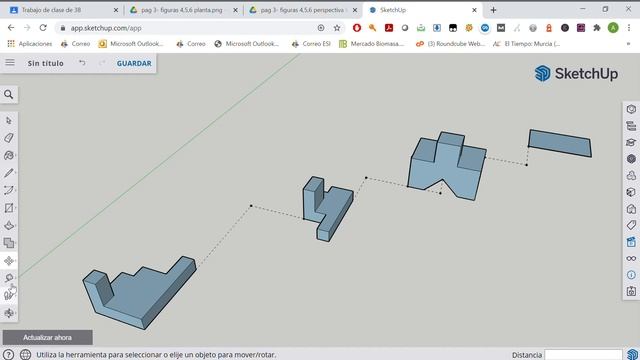Image resolution: width=640 pixels, height=360 pixels.
Task: Click the Actualizar ahora button
Action: (x=47, y=338)
